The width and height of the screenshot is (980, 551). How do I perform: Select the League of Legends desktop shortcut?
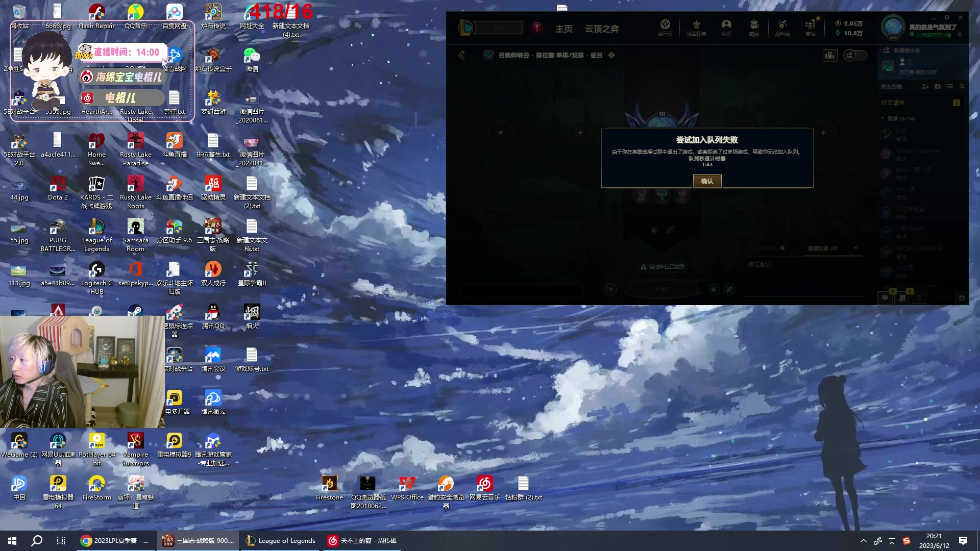point(96,235)
